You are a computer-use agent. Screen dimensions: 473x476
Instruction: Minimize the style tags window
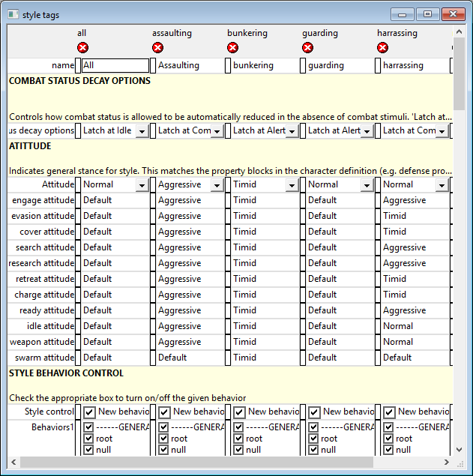(402, 14)
